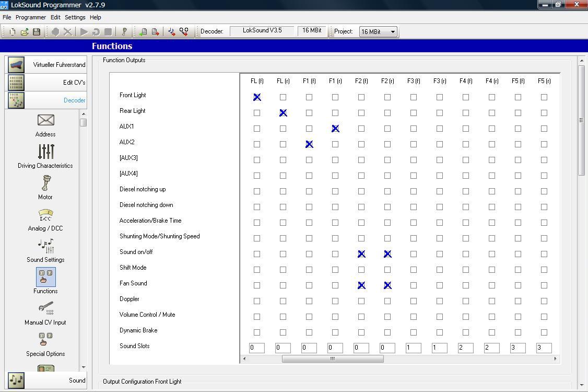The image size is (588, 392).
Task: Open the Special Options page
Action: click(45, 344)
